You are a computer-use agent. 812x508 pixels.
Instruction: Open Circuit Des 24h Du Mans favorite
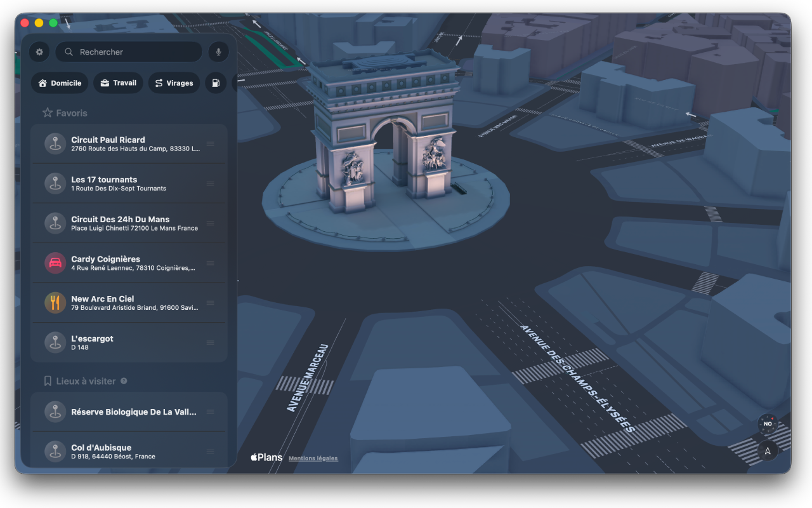[x=129, y=223]
